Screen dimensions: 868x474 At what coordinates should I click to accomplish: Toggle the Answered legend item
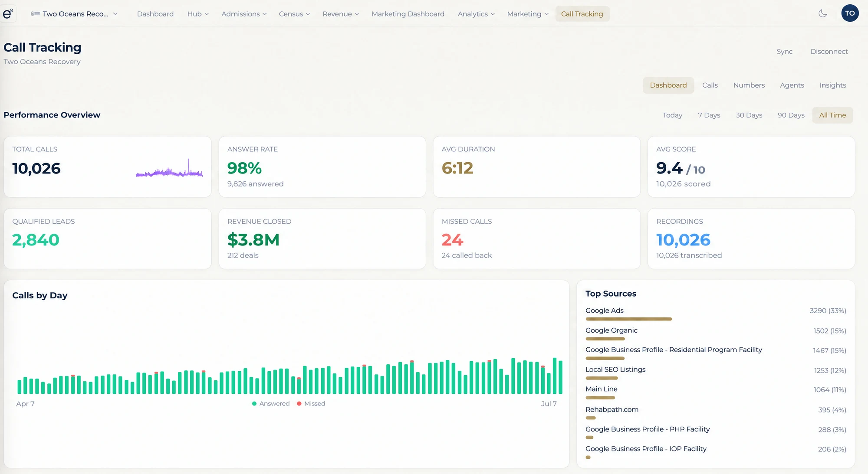[x=271, y=404]
